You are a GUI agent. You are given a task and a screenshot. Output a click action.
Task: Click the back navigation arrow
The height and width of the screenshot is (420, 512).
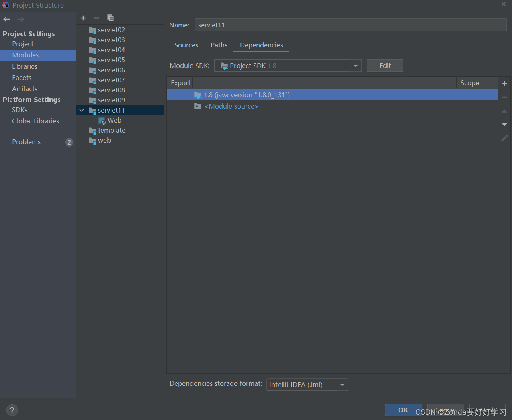[x=7, y=19]
